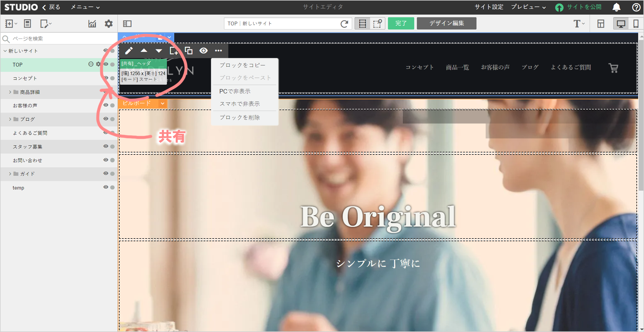The image size is (644, 332).
Task: Move block up with up arrow
Action: (x=144, y=51)
